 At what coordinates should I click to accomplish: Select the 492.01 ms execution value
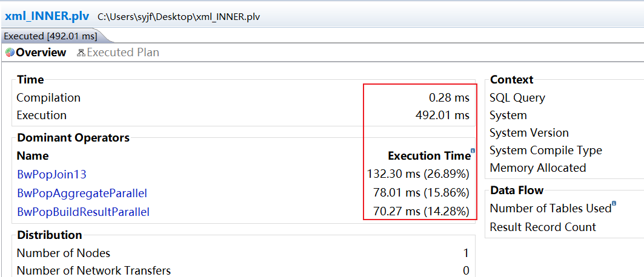(442, 115)
